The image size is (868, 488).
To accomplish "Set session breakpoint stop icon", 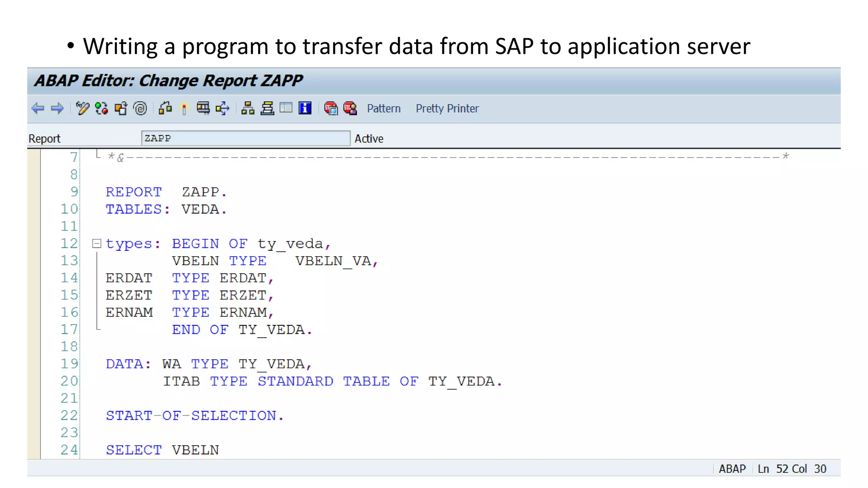I will (x=331, y=108).
